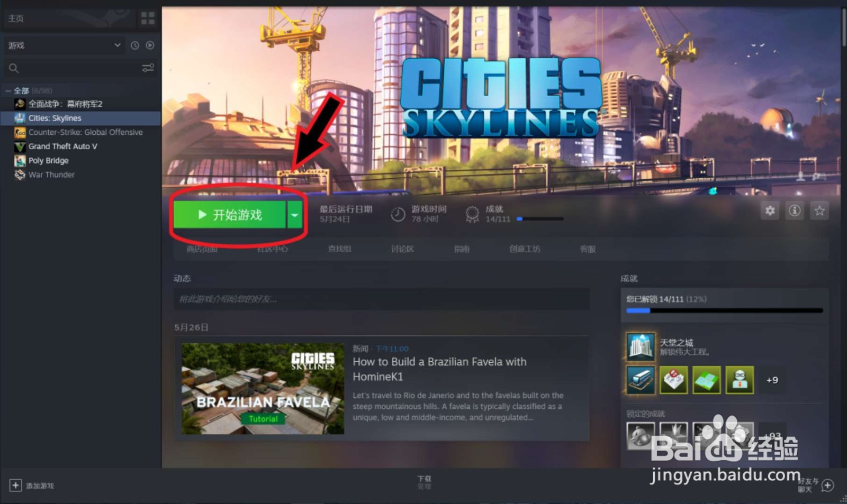Click the War Thunder game icon
This screenshot has height=504, width=847.
(20, 175)
